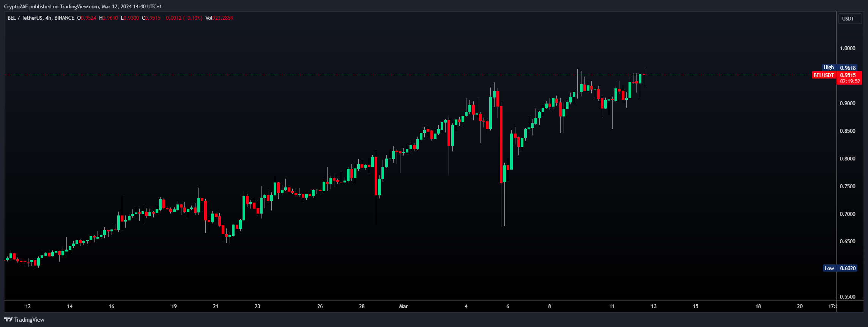Screen dimensions: 868x327
Task: Click the 0.8000 price axis label
Action: (x=848, y=159)
